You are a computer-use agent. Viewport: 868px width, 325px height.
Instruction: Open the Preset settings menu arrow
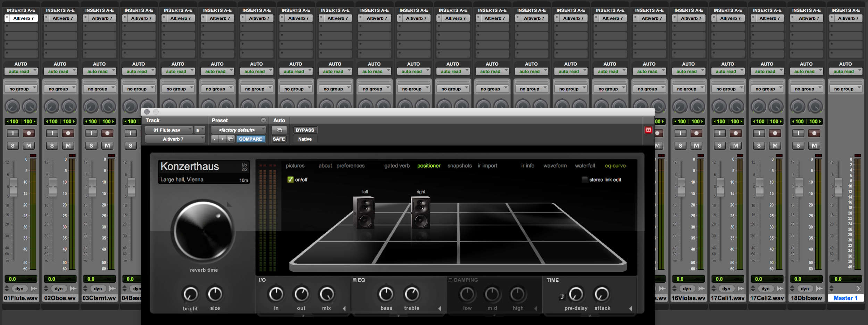coord(264,120)
